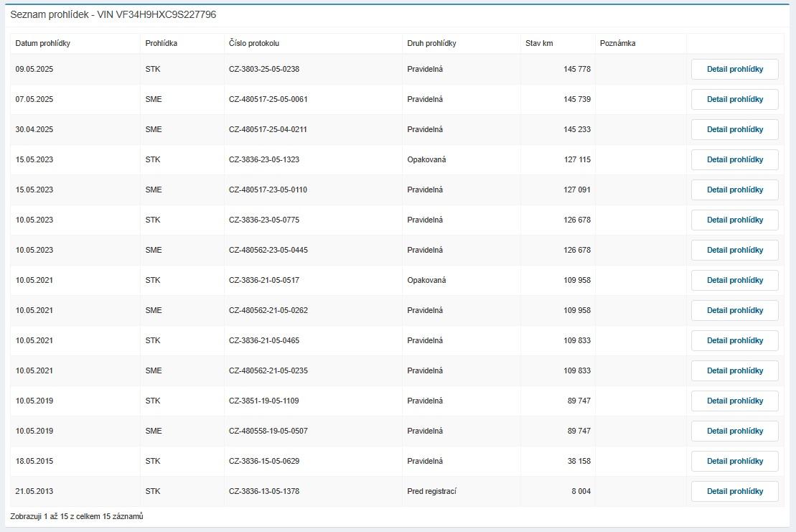Viewport: 796px width, 532px height.
Task: Open detail for protocol CZ-3803-25-05-0238
Action: pyautogui.click(x=734, y=69)
